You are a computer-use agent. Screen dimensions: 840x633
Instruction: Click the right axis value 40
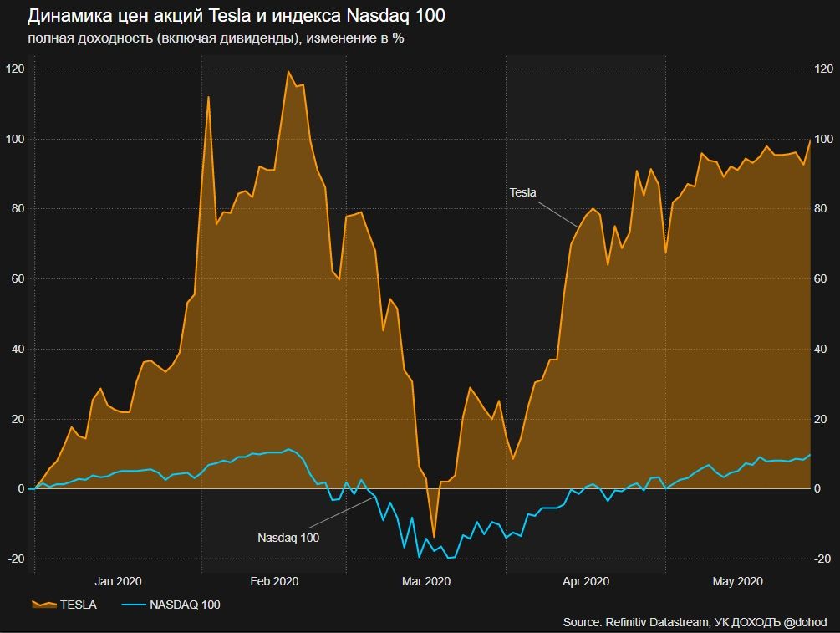tap(821, 349)
